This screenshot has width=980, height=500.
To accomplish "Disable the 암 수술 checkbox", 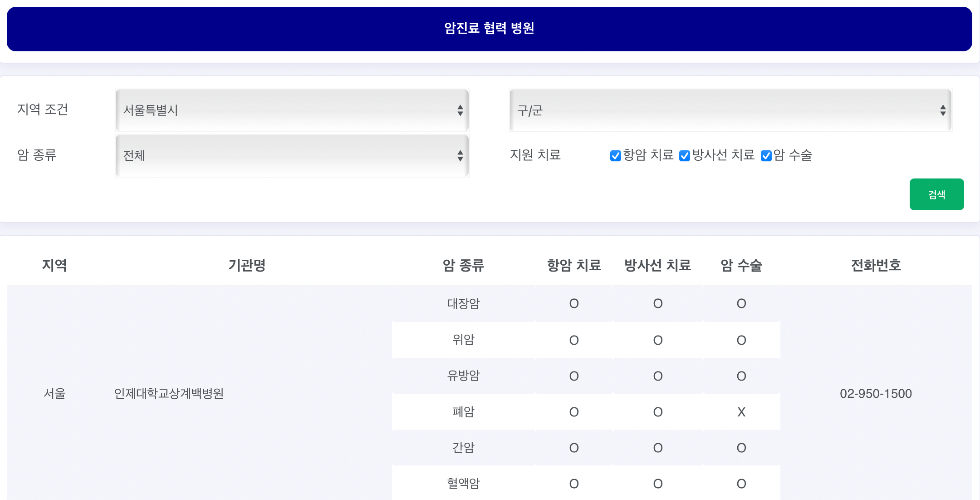I will (x=766, y=156).
